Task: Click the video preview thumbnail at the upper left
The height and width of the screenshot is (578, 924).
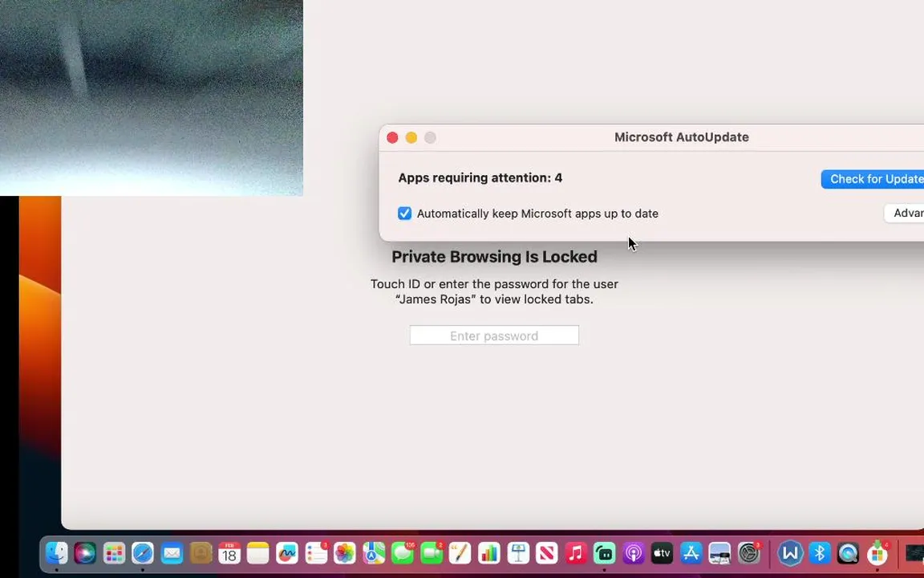Action: 152,98
